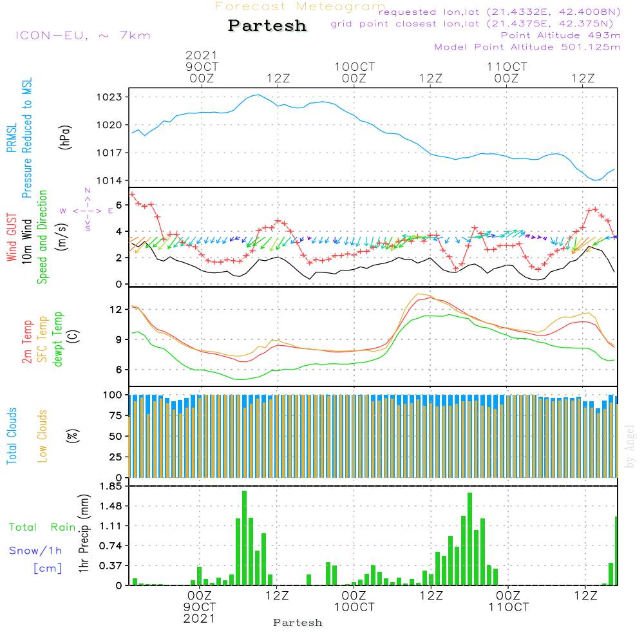Image resolution: width=644 pixels, height=644 pixels.
Task: Click the 12 value on temperature axis
Action: pyautogui.click(x=116, y=310)
